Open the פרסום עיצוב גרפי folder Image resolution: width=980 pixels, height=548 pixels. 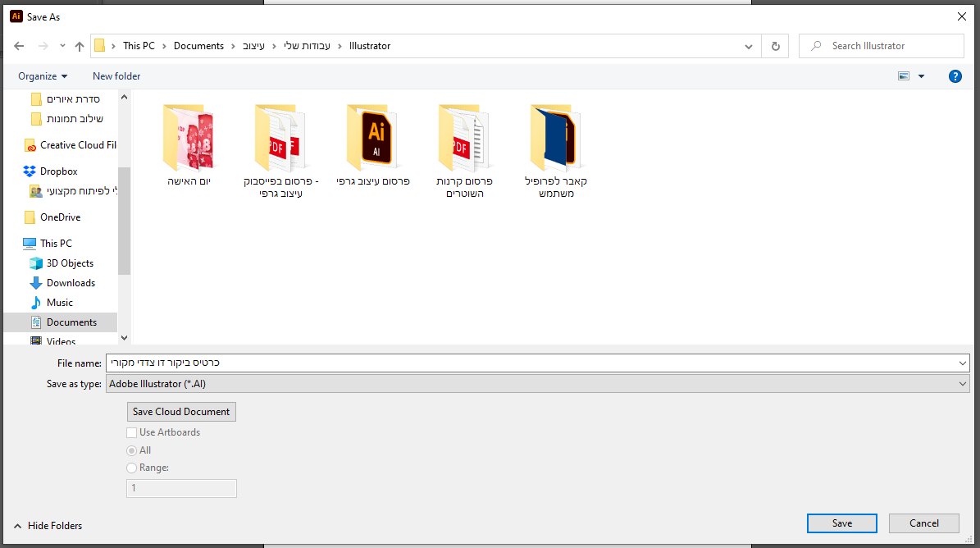(372, 145)
